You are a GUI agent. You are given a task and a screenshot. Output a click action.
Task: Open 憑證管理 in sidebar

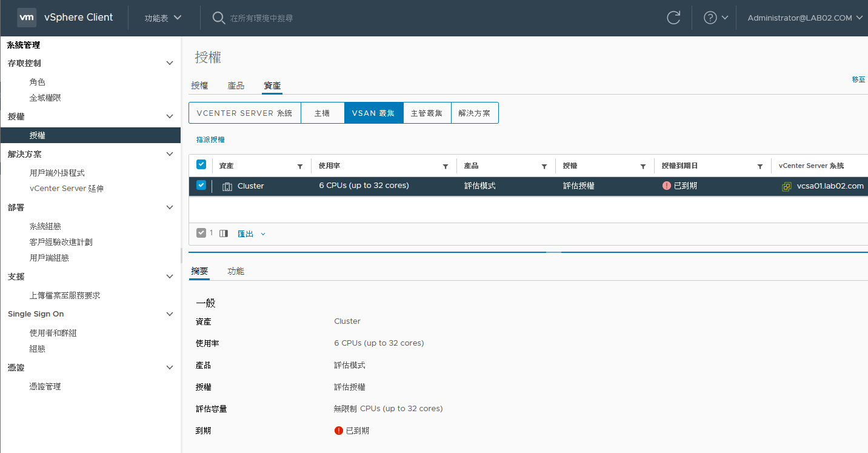pyautogui.click(x=45, y=386)
